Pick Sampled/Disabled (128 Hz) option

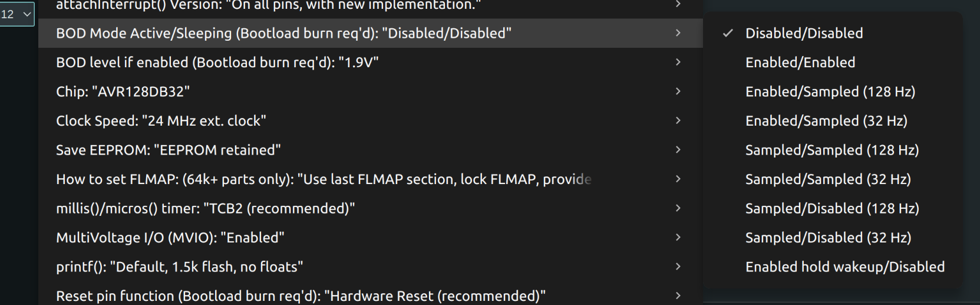(831, 208)
